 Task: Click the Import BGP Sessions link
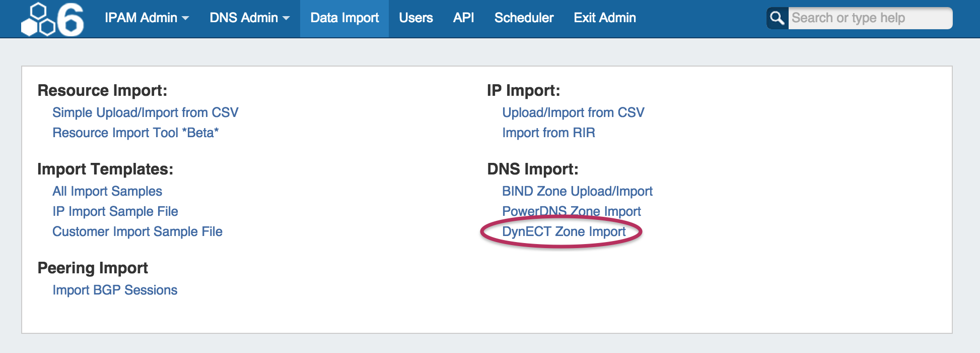[115, 290]
